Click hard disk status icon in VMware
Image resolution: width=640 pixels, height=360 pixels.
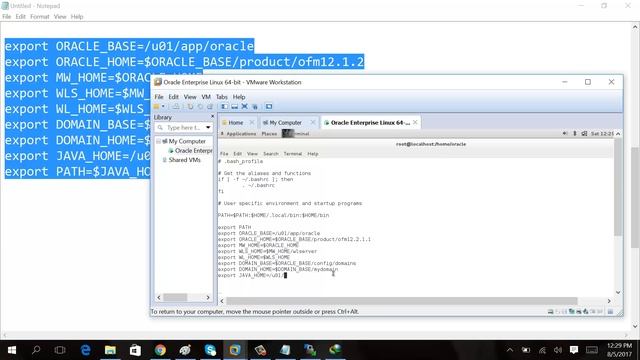point(550,312)
